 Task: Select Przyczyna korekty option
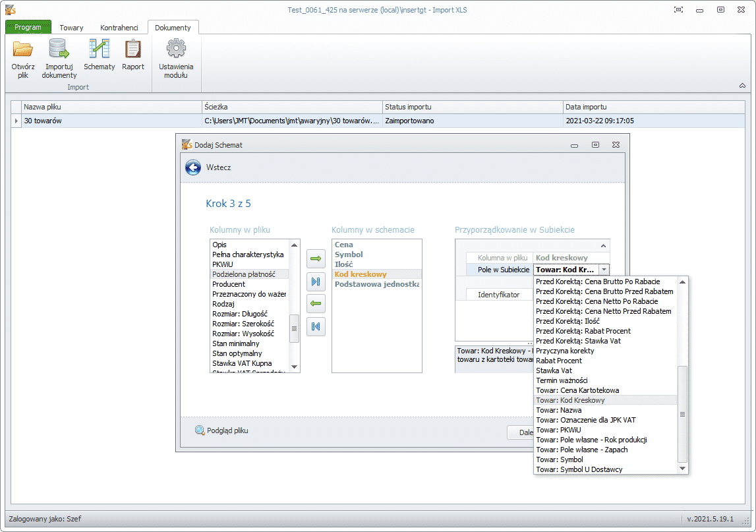tap(606, 351)
